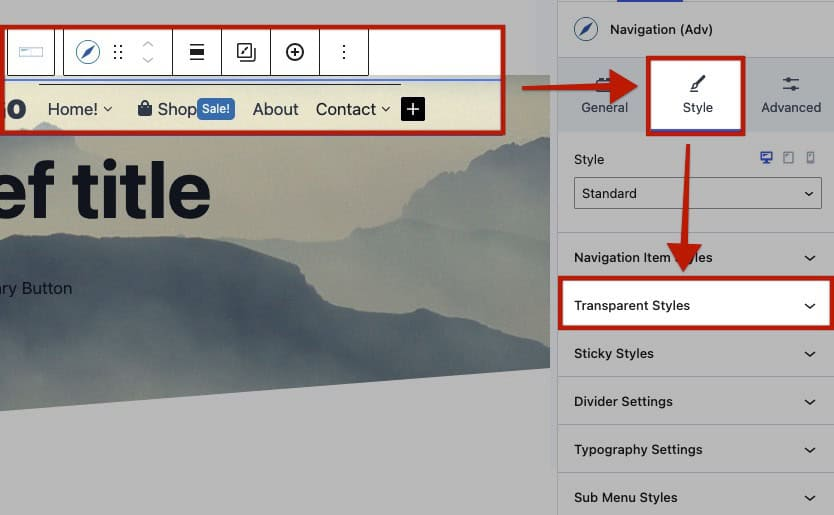The width and height of the screenshot is (834, 515).
Task: Click the Shop menu item
Action: 166,109
